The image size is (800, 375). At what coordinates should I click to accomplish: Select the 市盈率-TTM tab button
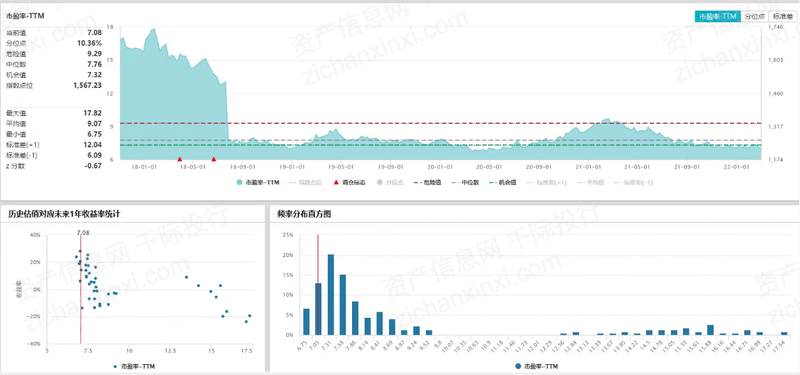point(718,16)
